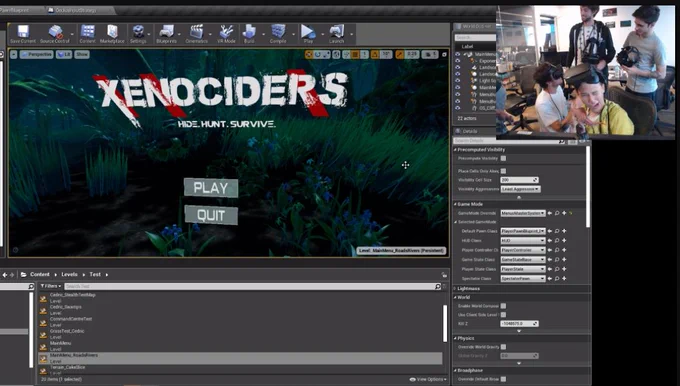
Task: Collapse the Precomputed Visibility section
Action: click(455, 150)
